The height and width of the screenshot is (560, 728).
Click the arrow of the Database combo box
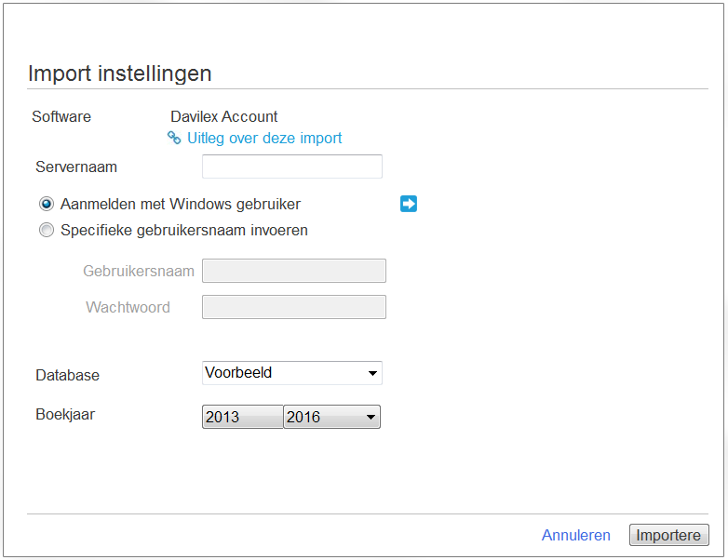pyautogui.click(x=372, y=373)
